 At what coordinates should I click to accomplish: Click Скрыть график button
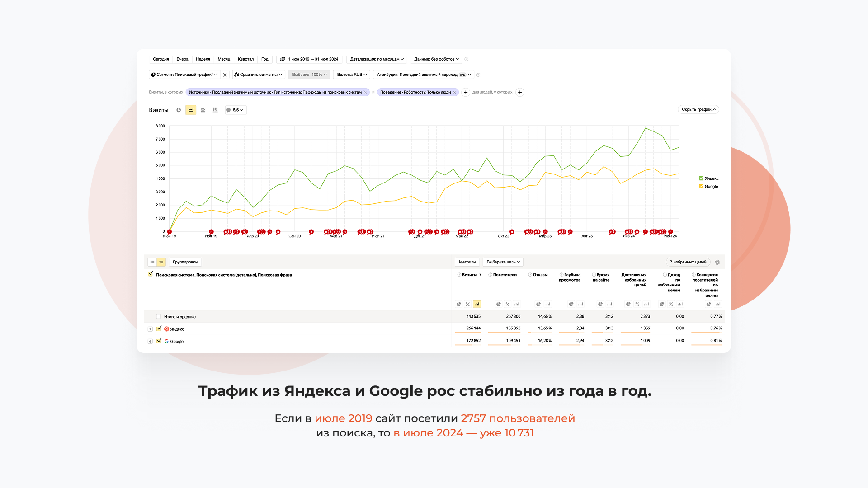point(698,109)
